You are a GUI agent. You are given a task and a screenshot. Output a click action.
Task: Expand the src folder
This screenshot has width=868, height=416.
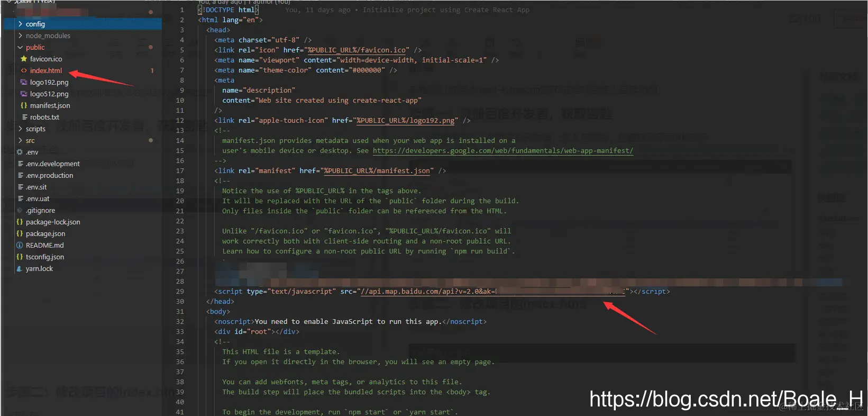pos(20,140)
